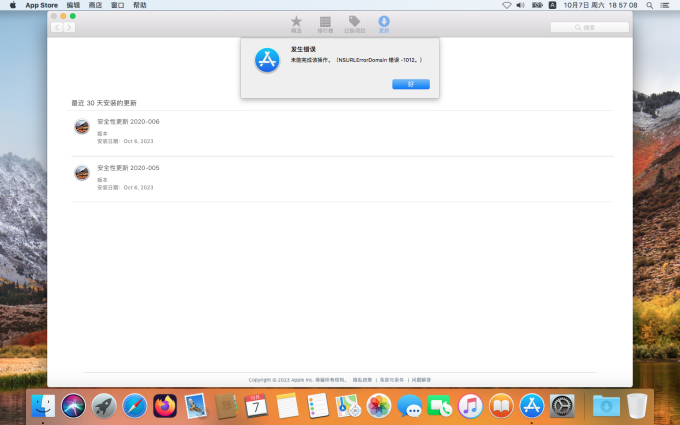This screenshot has height=425, width=680.
Task: Open Spotlight search from the menu bar
Action: click(650, 5)
